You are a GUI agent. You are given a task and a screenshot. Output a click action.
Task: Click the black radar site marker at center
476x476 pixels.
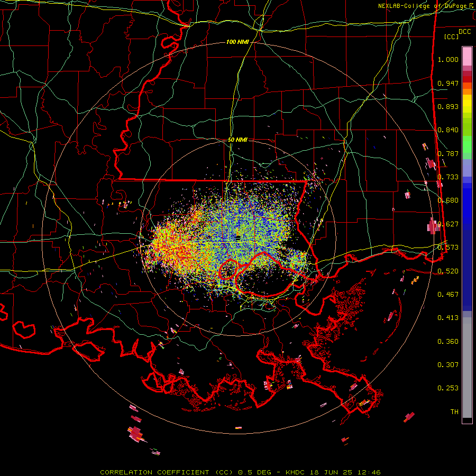click(x=239, y=238)
